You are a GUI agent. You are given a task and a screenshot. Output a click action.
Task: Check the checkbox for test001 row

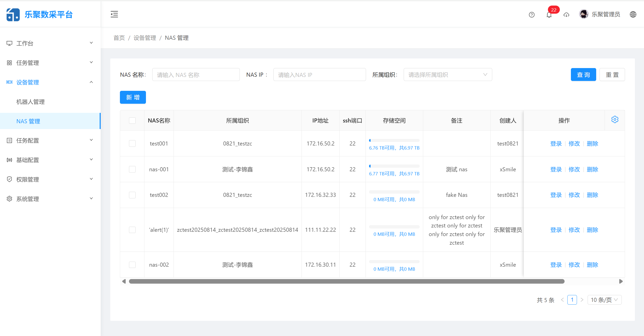[132, 143]
